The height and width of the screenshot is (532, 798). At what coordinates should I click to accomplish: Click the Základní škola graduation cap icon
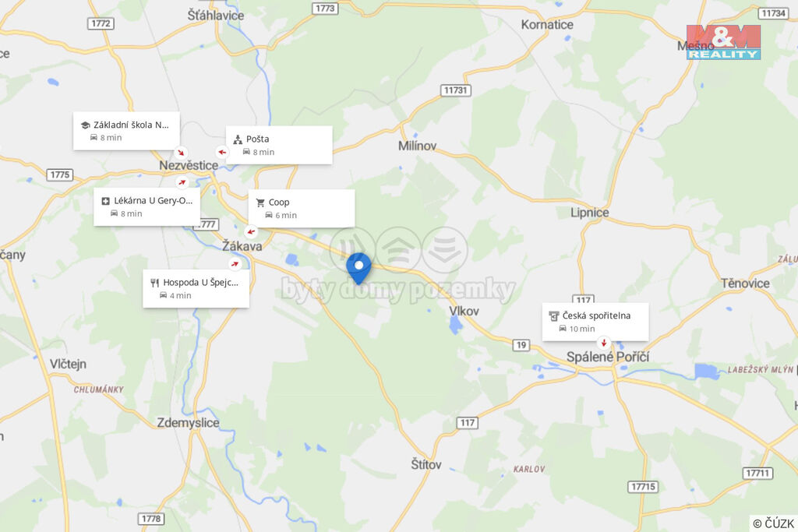coord(86,125)
